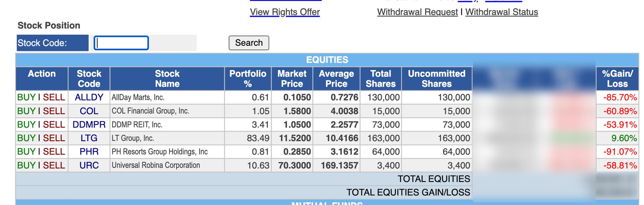This screenshot has width=644, height=205.
Task: Click SELL for COL
Action: 54,111
